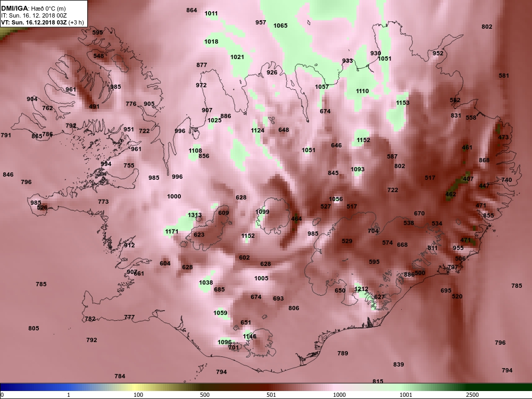Screen dimensions: 532x399
Task: Select the 952 value in the northeast
Action: tap(438, 53)
